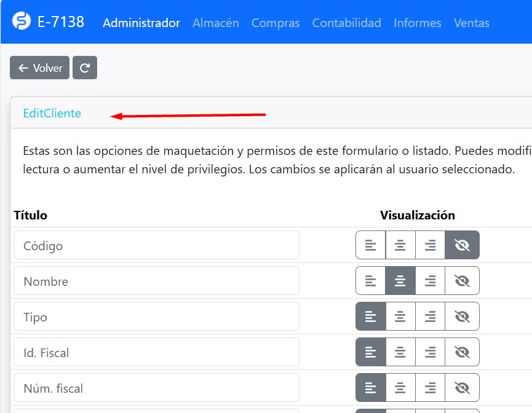The height and width of the screenshot is (413, 532).
Task: Align Id. Fiscal column to right
Action: (x=431, y=352)
